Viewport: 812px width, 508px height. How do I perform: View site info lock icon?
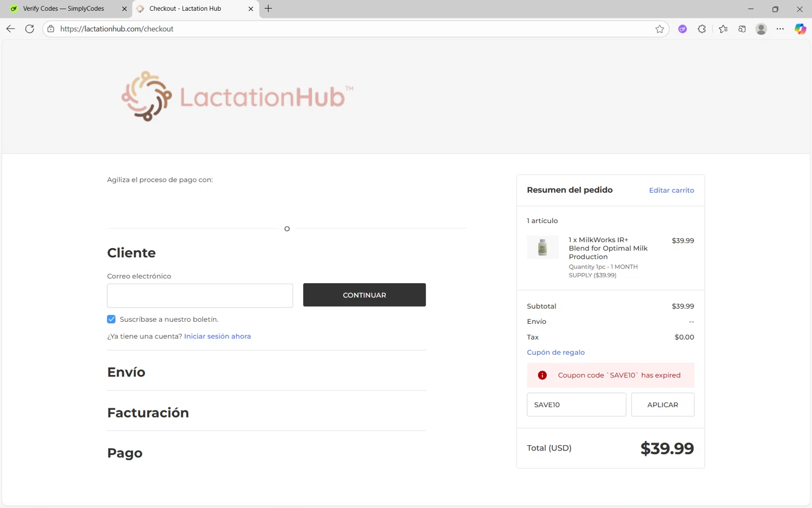[50, 29]
